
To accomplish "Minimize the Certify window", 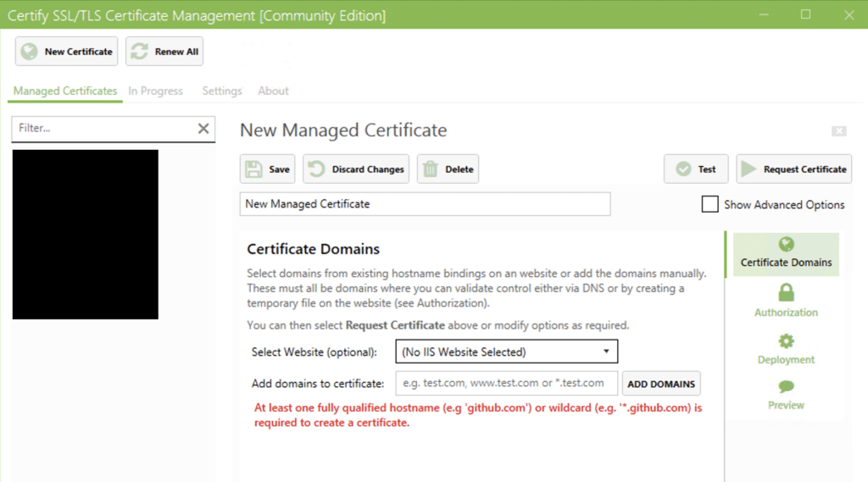I will click(764, 15).
